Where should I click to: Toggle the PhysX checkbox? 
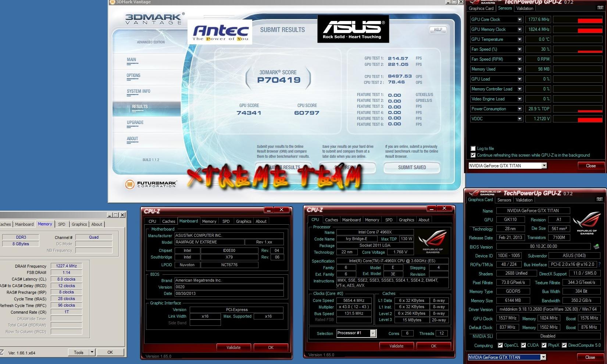pyautogui.click(x=544, y=345)
